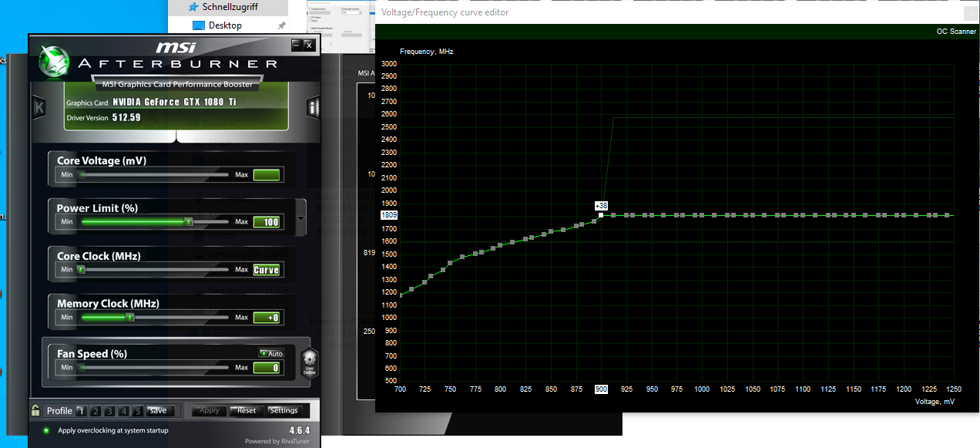Click the 4.6.4 version number
The width and height of the screenshot is (980, 448).
[300, 430]
